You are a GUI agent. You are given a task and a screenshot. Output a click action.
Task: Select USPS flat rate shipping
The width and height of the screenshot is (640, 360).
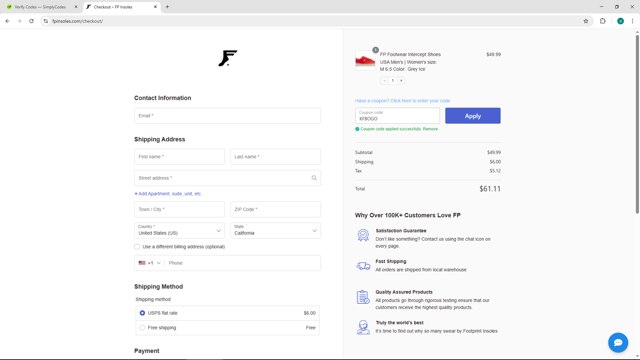point(142,313)
